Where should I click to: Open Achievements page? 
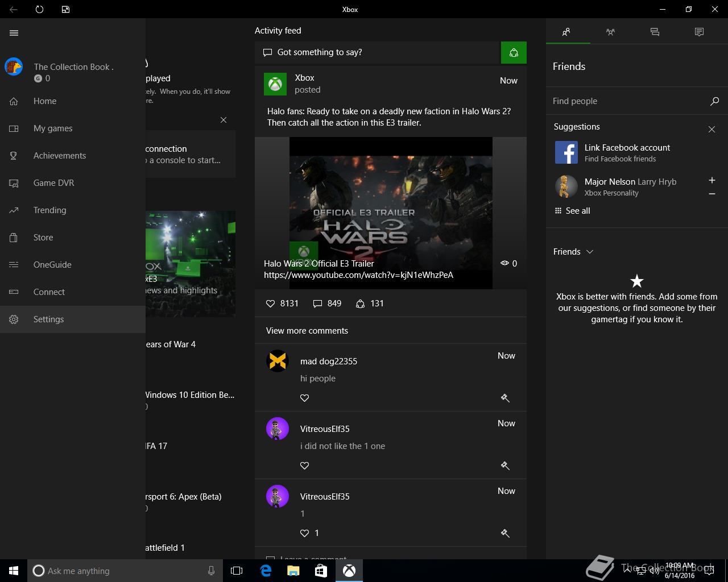point(73,156)
